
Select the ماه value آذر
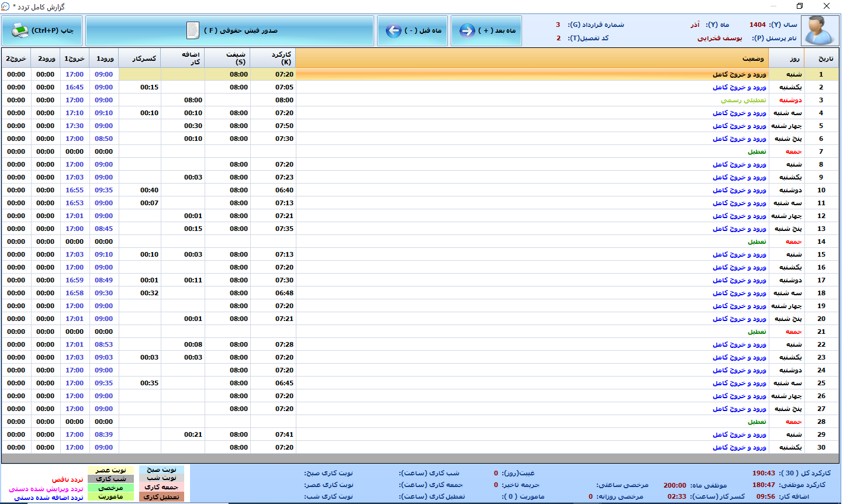(695, 25)
